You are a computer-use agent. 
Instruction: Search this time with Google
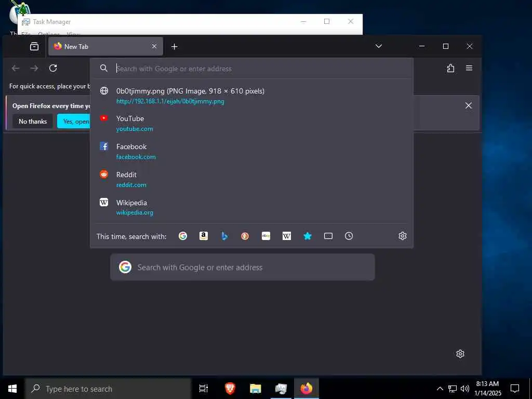tap(183, 236)
